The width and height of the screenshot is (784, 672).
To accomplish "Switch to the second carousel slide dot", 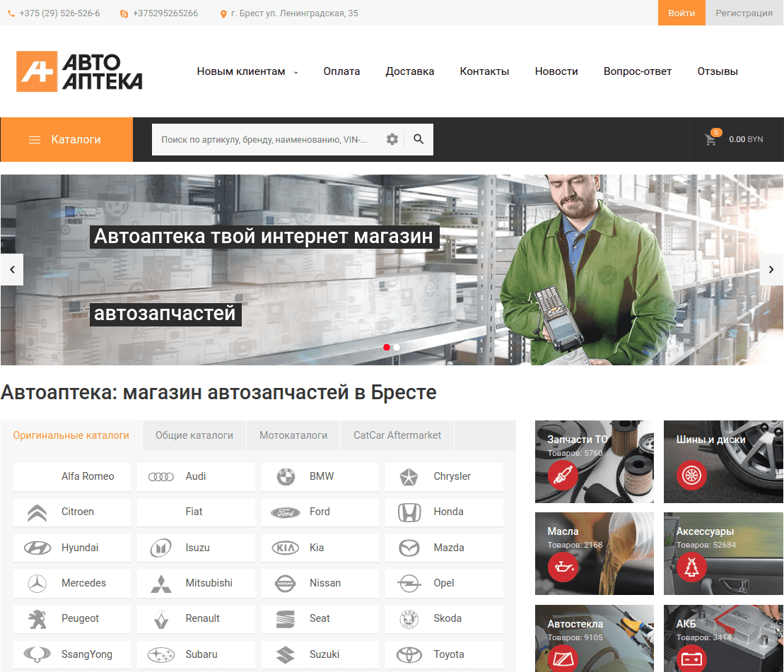I will (397, 347).
